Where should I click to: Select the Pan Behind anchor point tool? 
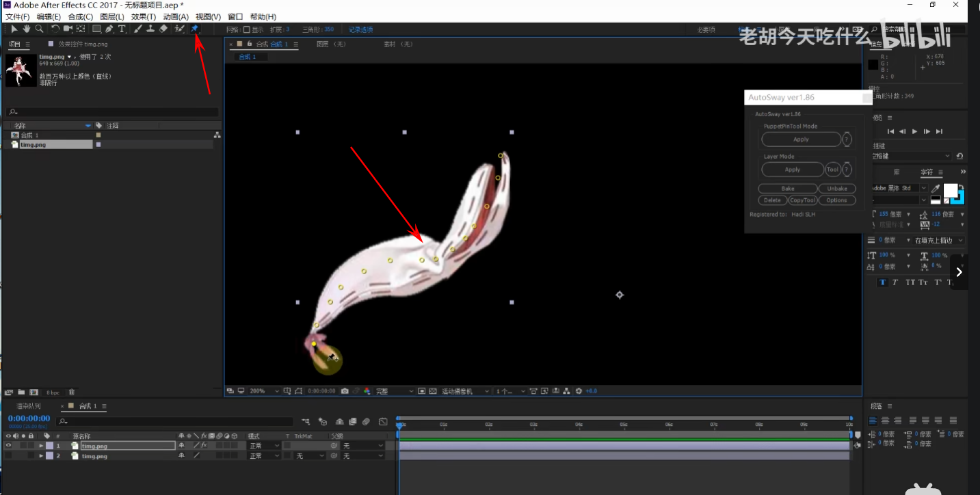pyautogui.click(x=81, y=29)
